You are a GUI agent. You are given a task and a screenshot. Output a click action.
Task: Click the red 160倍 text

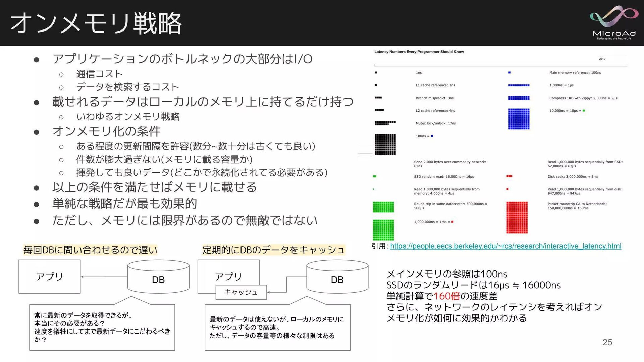[446, 296]
